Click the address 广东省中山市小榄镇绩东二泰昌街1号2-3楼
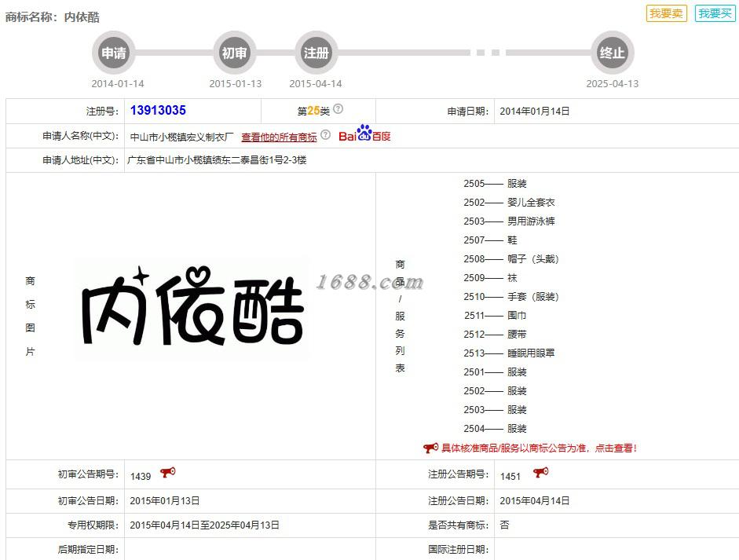This screenshot has width=739, height=560. coord(217,160)
